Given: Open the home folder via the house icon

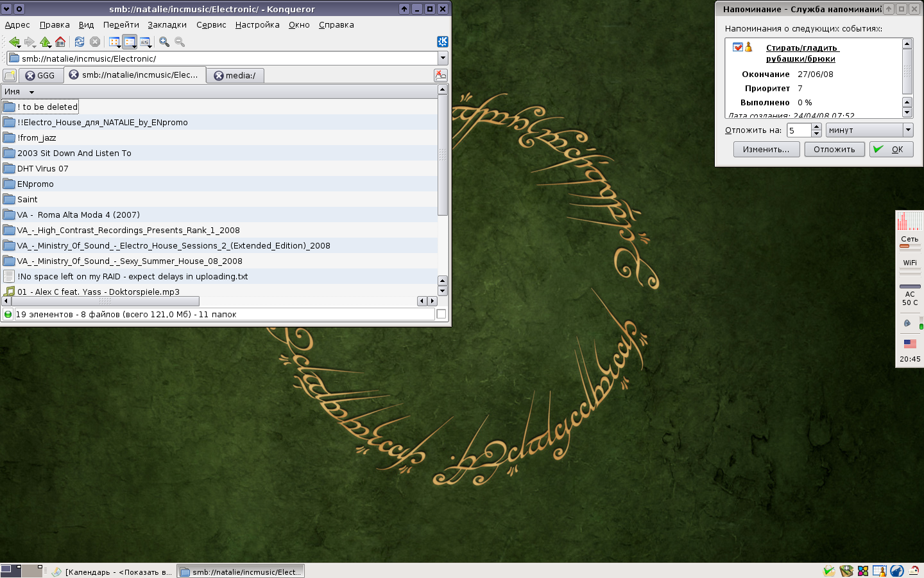Looking at the screenshot, I should tap(60, 42).
